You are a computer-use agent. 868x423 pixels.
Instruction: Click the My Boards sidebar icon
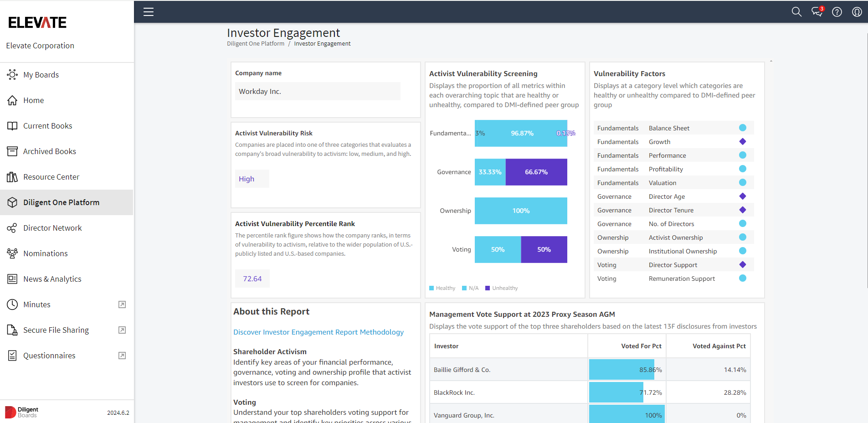coord(12,75)
